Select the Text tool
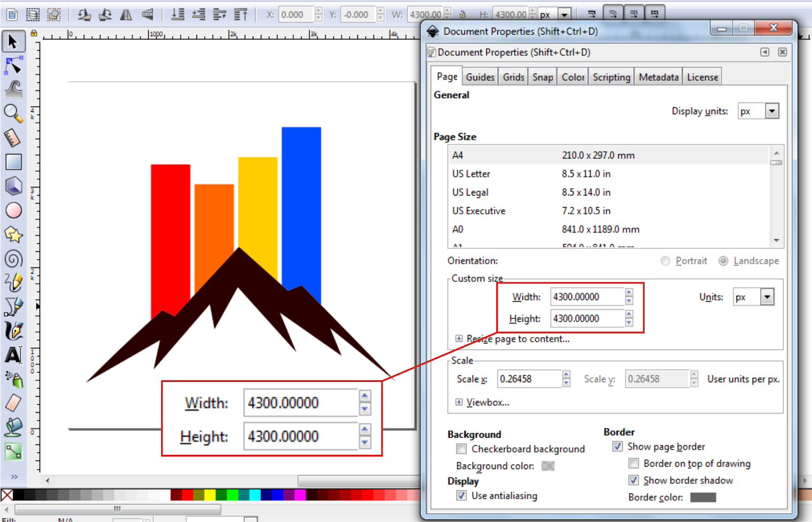The width and height of the screenshot is (812, 522). pyautogui.click(x=14, y=355)
